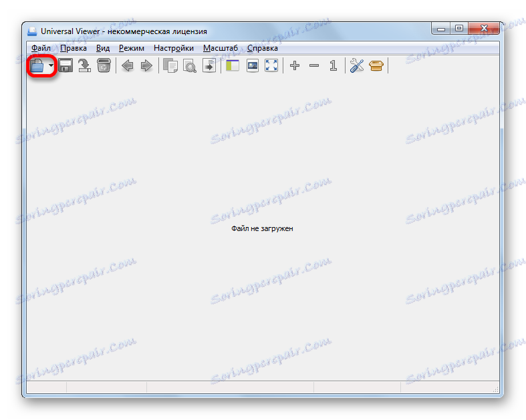Click the Open file folder icon
The image size is (526, 420).
pos(37,65)
